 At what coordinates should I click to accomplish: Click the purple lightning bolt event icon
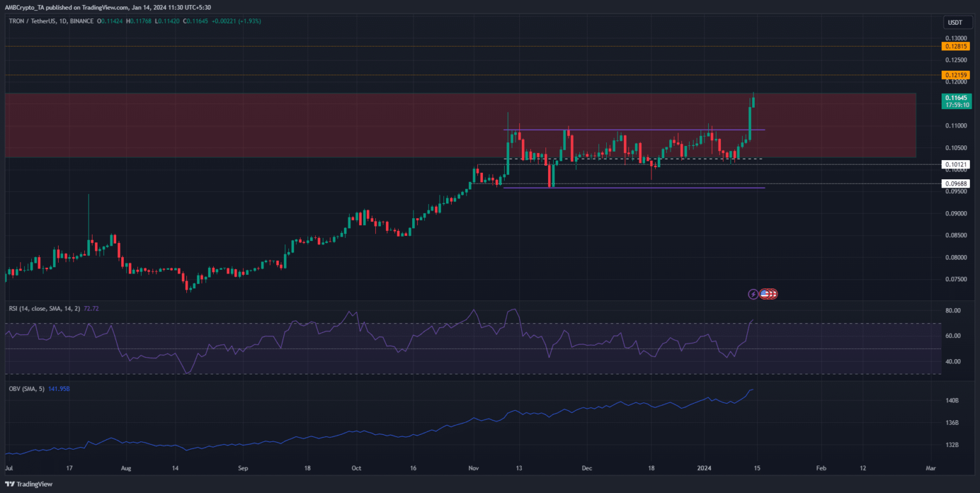(x=753, y=294)
